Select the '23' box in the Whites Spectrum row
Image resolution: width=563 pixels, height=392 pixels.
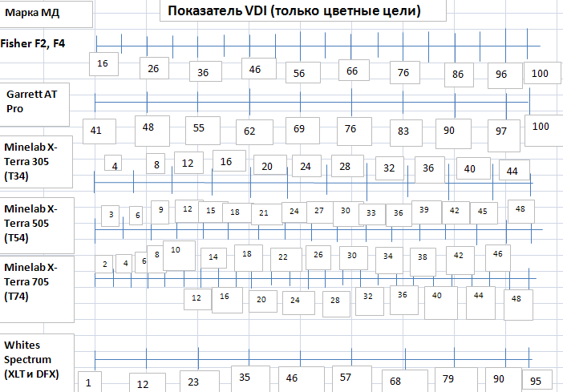(199, 382)
